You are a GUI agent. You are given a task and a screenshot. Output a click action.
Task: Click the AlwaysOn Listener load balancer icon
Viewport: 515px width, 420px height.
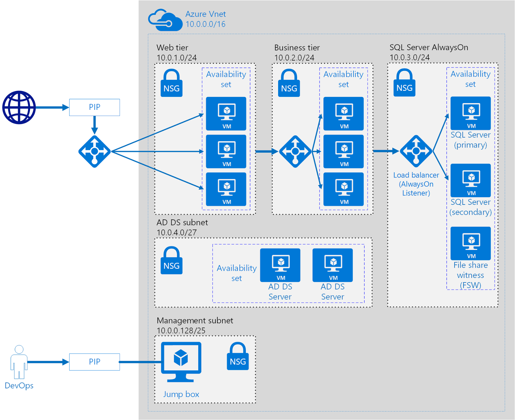pos(416,151)
